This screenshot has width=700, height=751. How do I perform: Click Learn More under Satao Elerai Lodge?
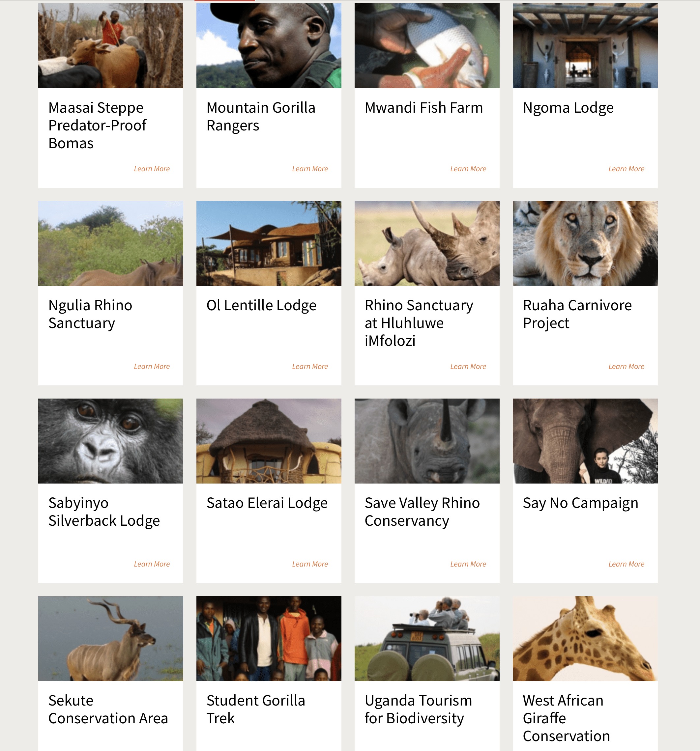(310, 564)
